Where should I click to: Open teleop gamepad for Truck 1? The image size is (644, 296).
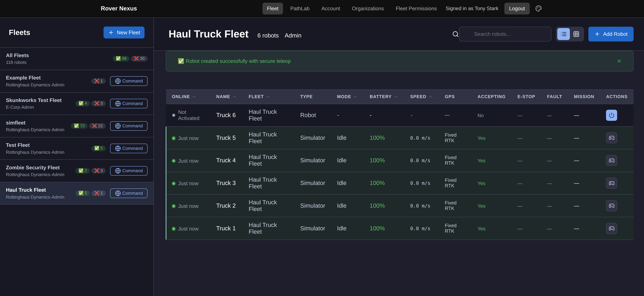coord(611,228)
